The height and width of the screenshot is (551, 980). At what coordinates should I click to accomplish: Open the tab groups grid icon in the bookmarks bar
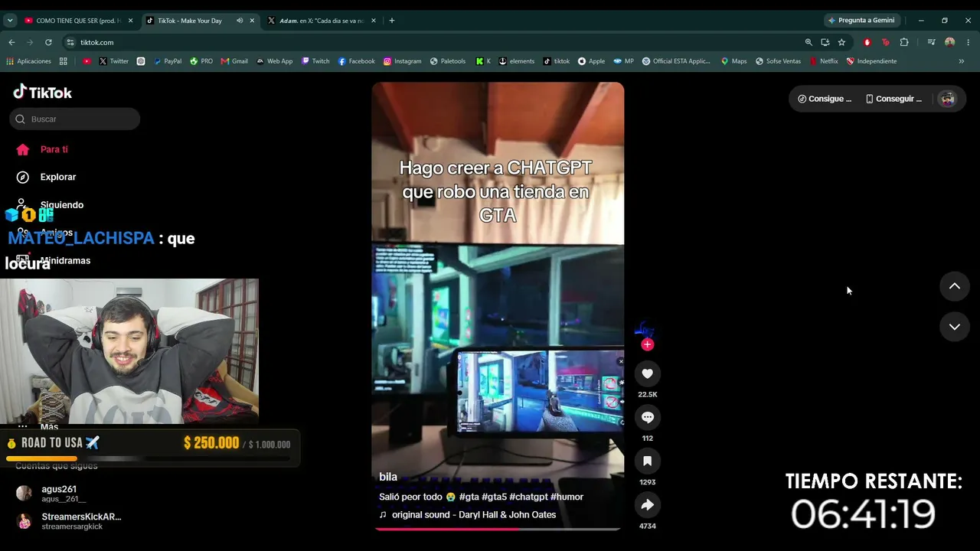click(64, 61)
